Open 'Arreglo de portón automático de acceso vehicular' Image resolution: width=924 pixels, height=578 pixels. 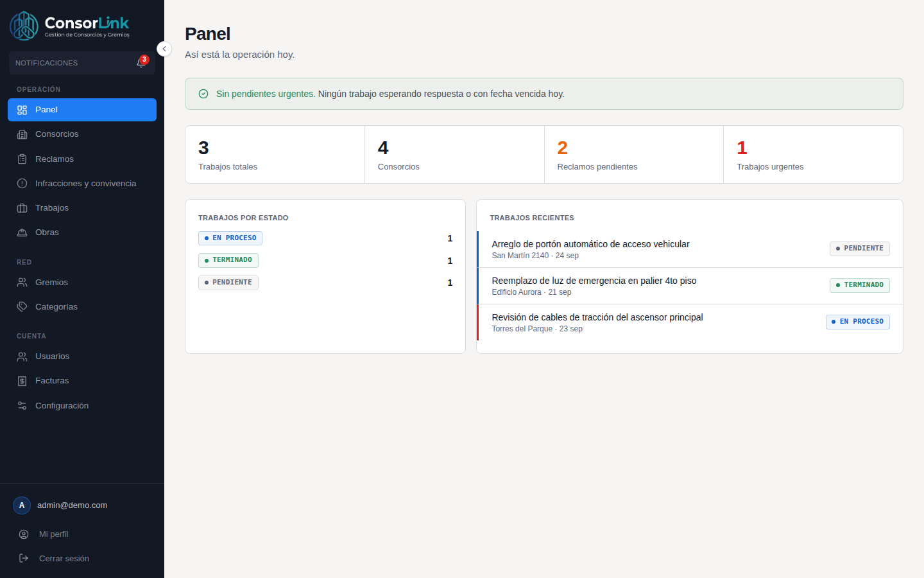click(690, 249)
